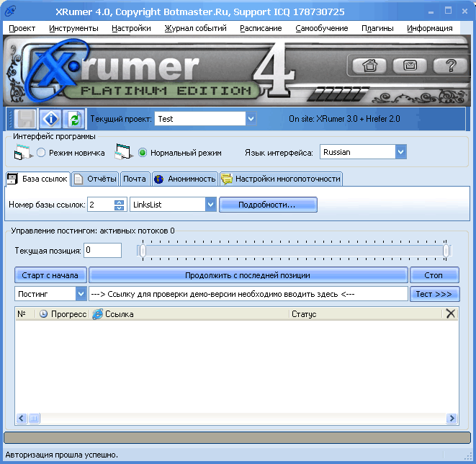Select the Режим новичка radio button
Image resolution: width=476 pixels, height=464 pixels.
pos(41,153)
